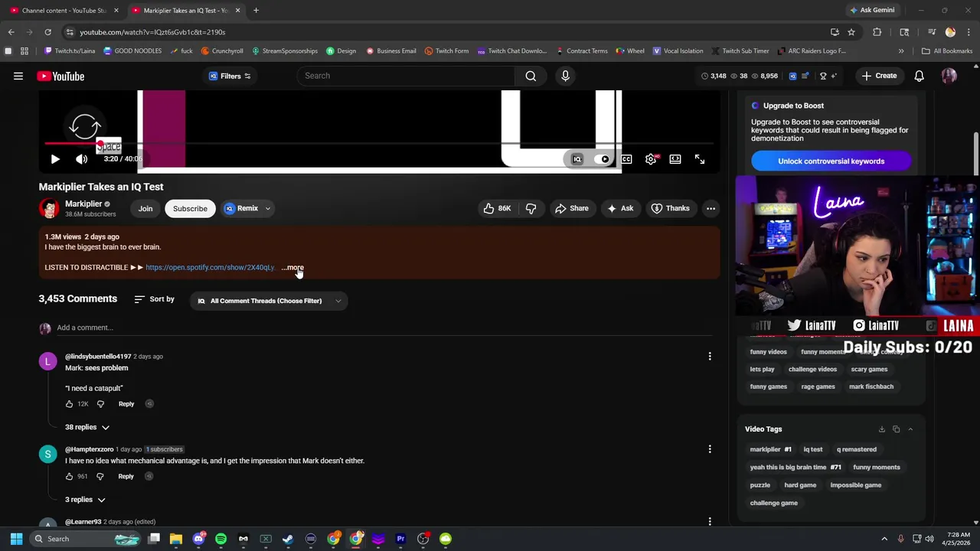
Task: Send Thanks to the creator
Action: coord(670,208)
